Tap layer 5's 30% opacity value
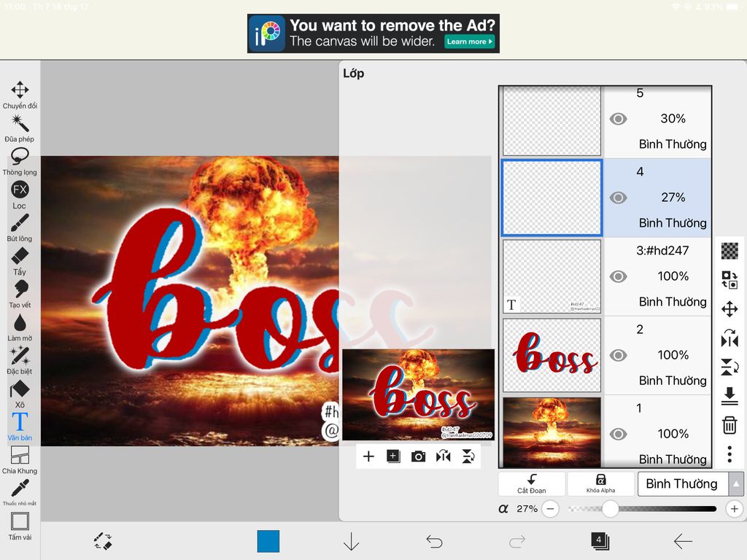 [673, 119]
